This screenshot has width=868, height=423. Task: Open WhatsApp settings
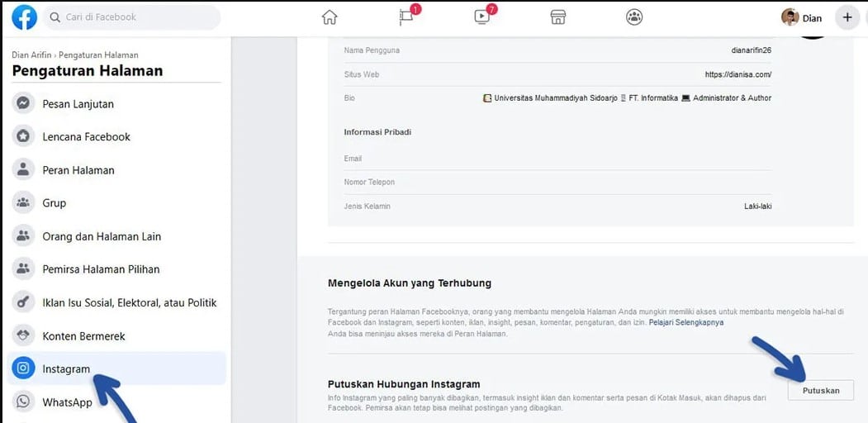coord(116,402)
